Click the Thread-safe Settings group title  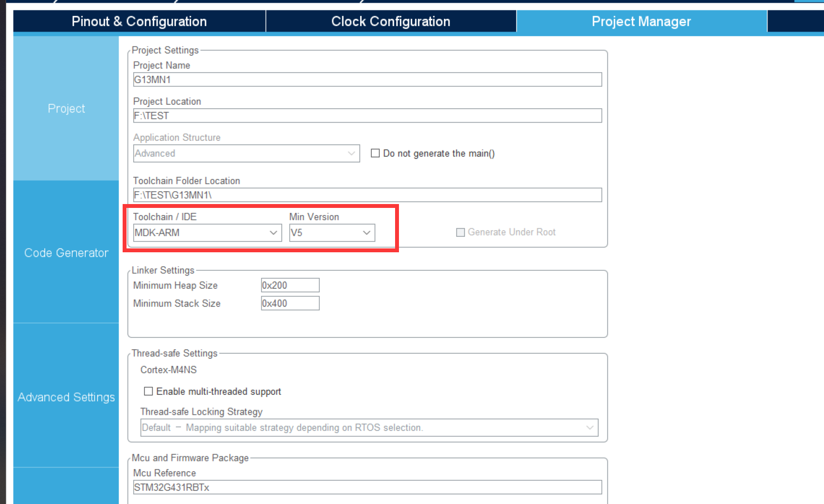pos(175,353)
